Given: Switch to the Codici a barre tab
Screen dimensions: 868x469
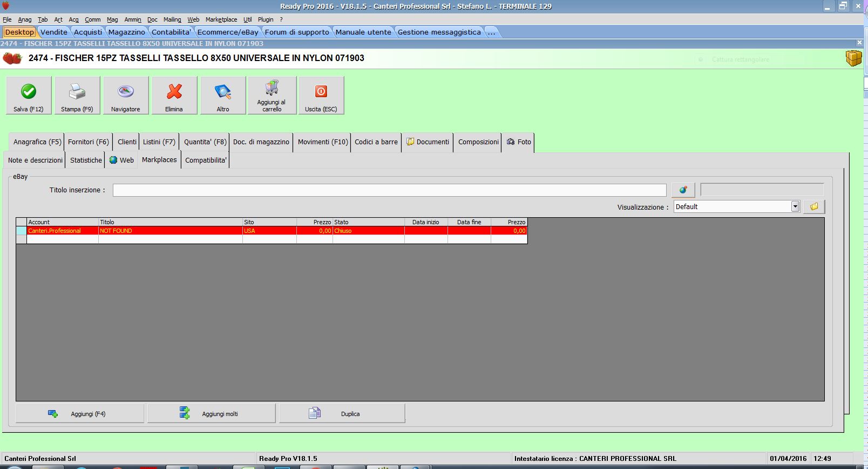Looking at the screenshot, I should point(376,142).
